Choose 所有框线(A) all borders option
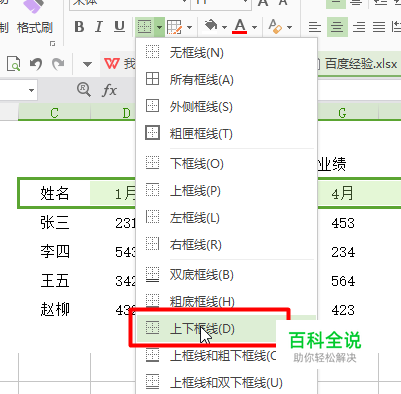 (x=226, y=79)
